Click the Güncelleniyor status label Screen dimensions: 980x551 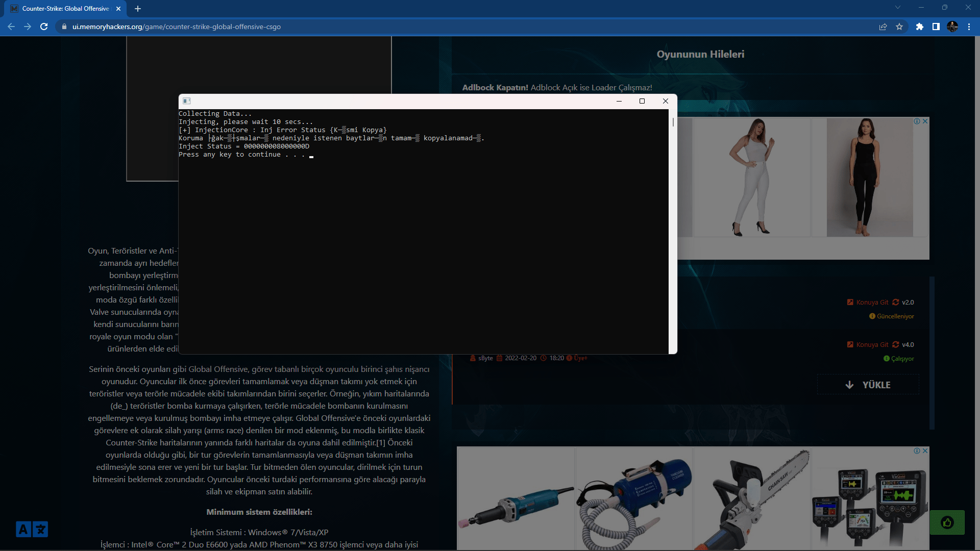pos(892,316)
